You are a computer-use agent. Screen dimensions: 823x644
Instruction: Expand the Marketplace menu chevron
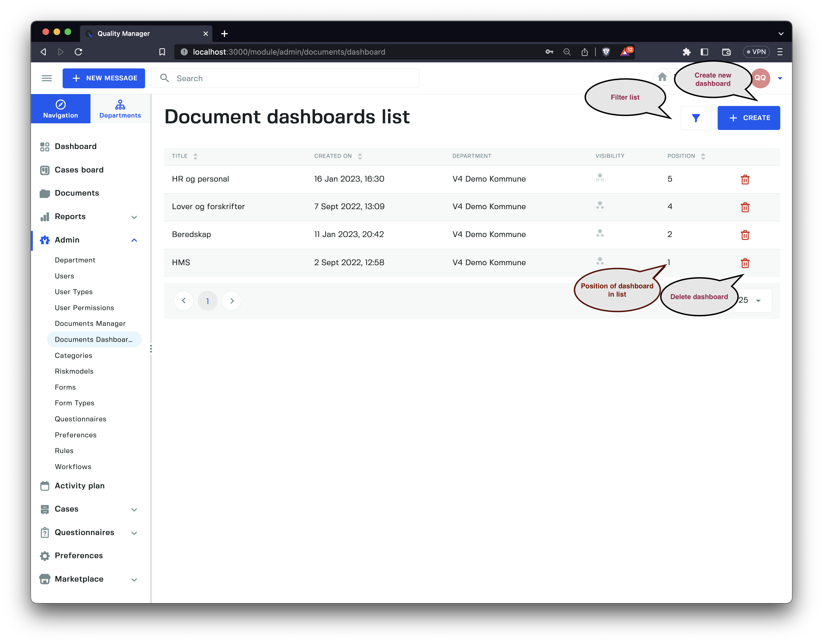click(x=134, y=580)
